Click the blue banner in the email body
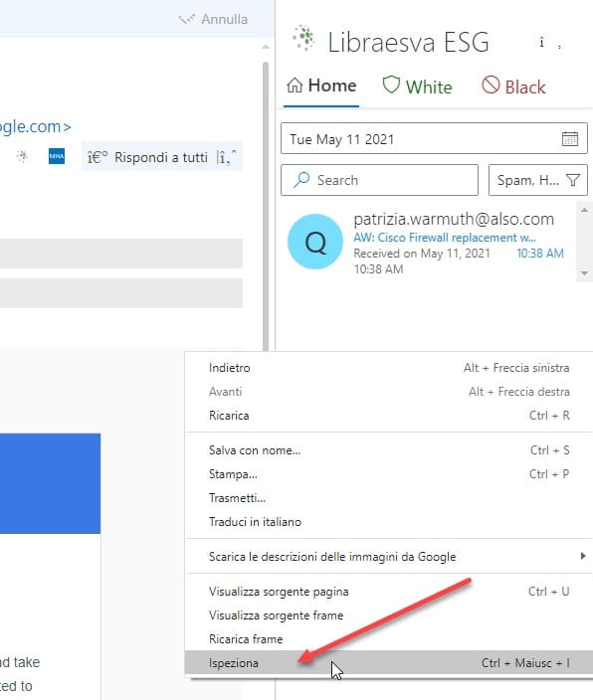This screenshot has width=593, height=700. 50,483
